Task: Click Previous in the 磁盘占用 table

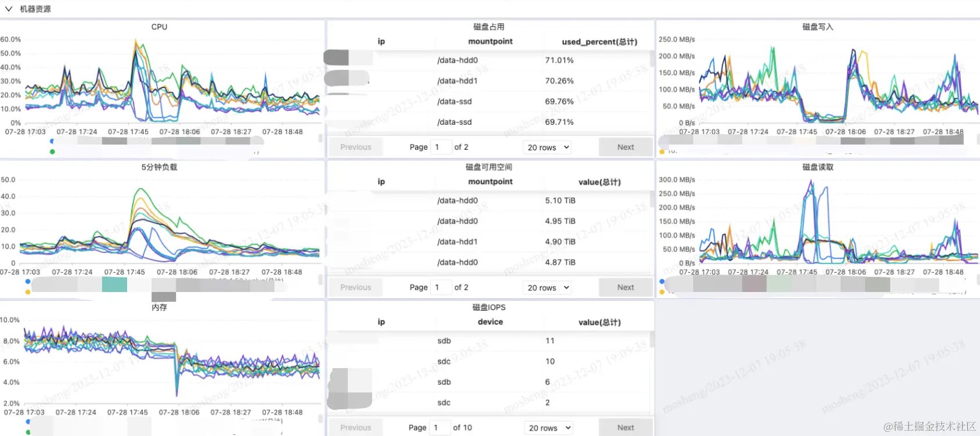Action: (355, 147)
